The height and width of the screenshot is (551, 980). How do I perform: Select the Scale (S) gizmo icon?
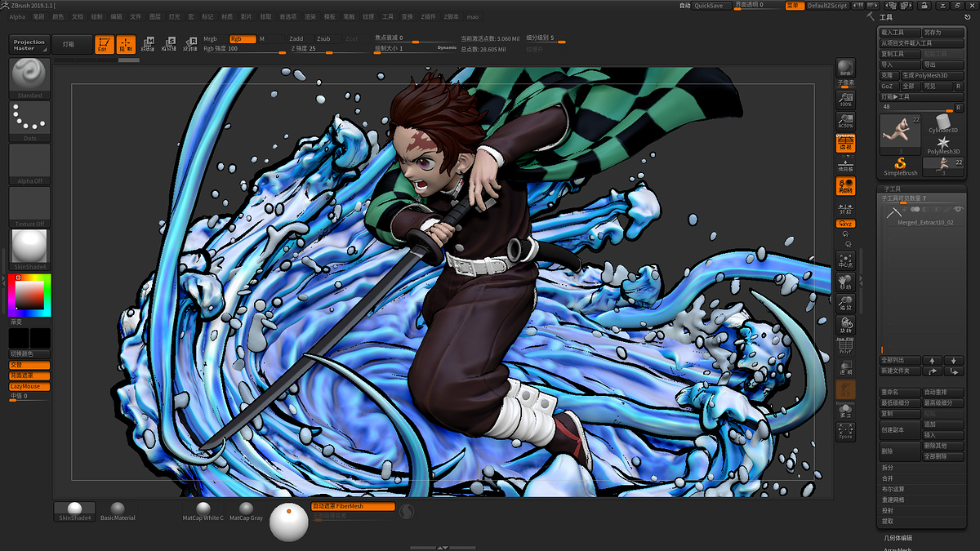[x=169, y=44]
